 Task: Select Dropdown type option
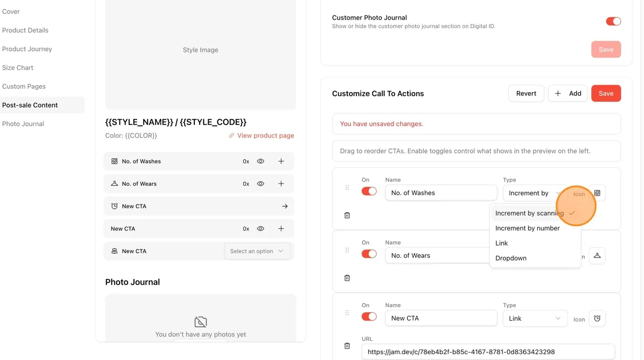tap(535, 258)
